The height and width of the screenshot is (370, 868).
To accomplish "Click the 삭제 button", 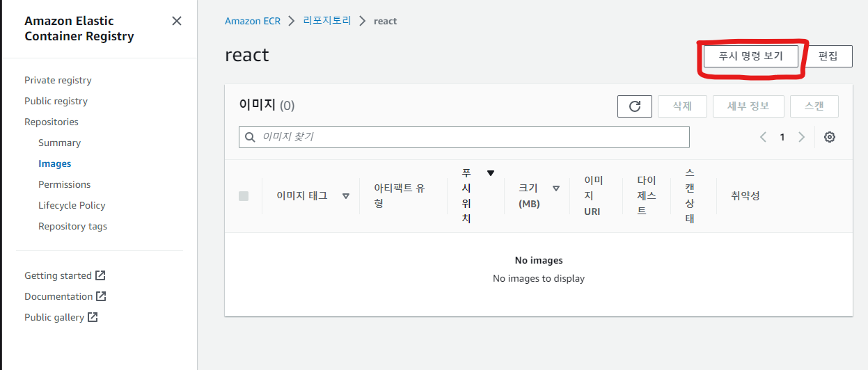I will tap(682, 106).
